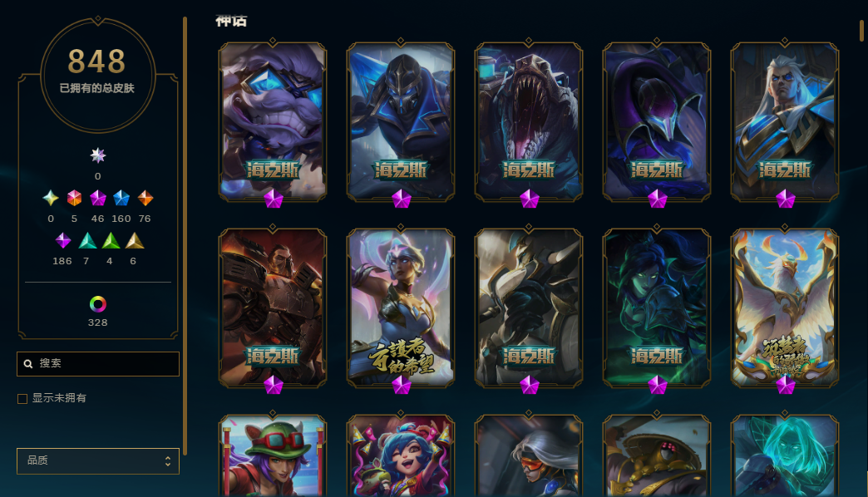
Task: Select the green triangle gem above 4
Action: coord(111,240)
